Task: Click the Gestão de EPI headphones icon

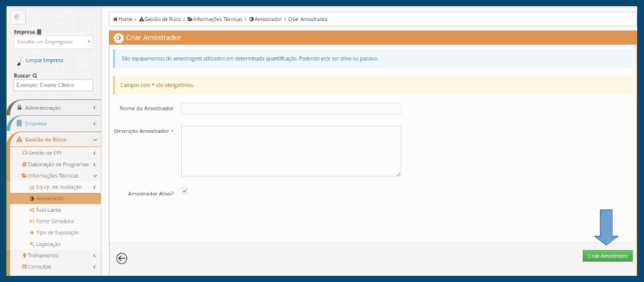Action: point(25,153)
